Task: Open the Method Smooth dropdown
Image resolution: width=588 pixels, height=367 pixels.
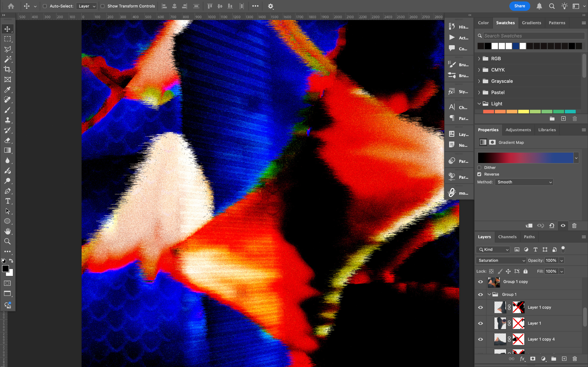Action: tap(524, 182)
